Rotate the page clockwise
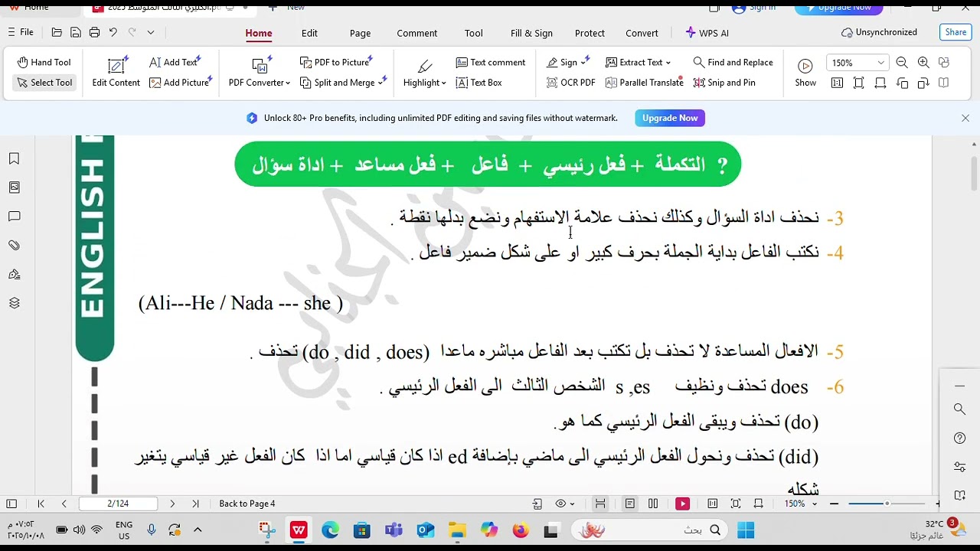Viewport: 980px width, 551px height. (923, 83)
